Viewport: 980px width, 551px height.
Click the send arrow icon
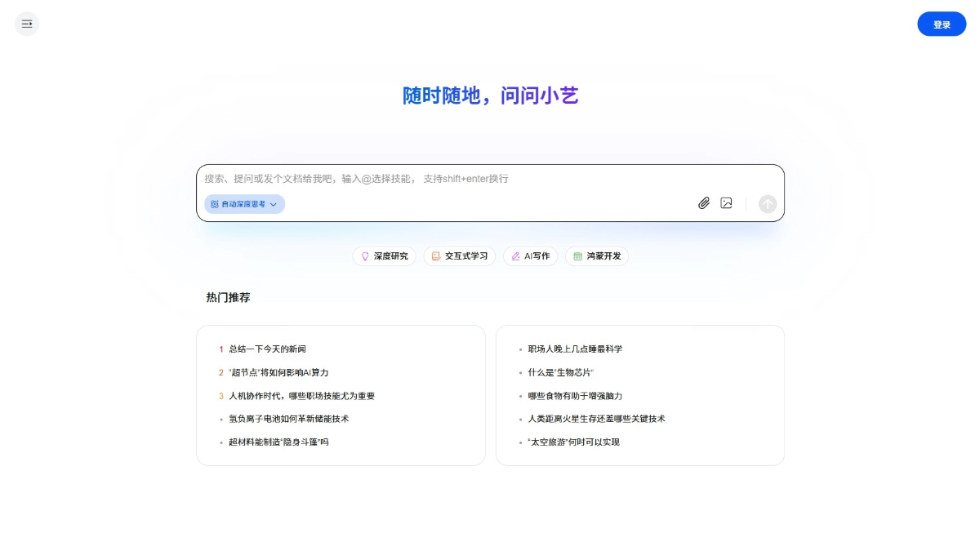[x=767, y=203]
